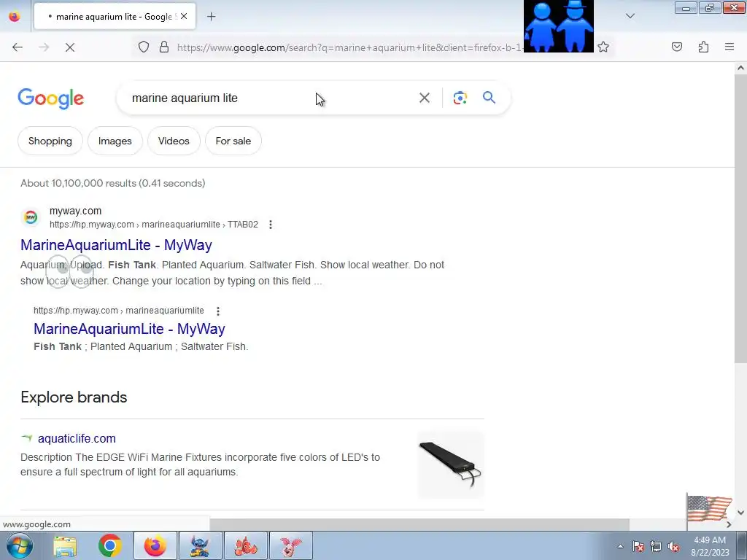Click the horizontal scroll right arrow
Viewport: 747px width, 560px height.
click(x=729, y=524)
